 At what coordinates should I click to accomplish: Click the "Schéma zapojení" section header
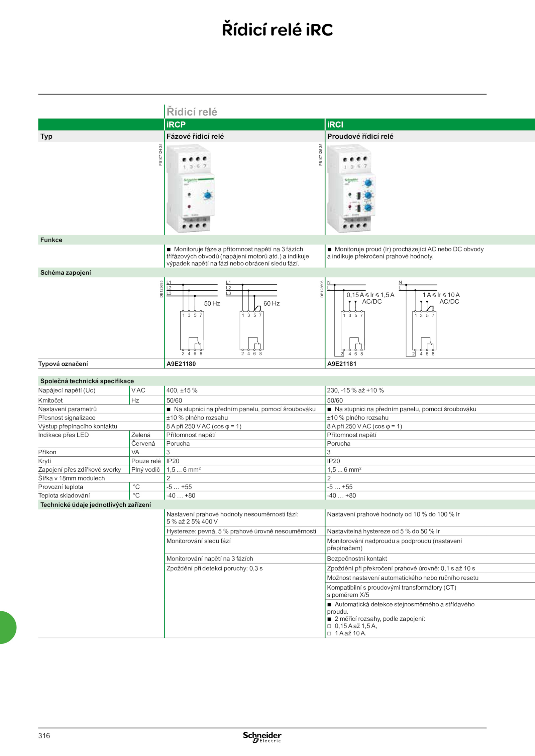(66, 273)
